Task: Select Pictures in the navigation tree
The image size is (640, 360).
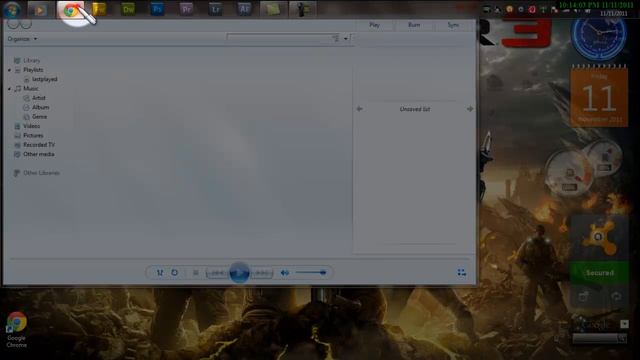Action: click(x=33, y=136)
